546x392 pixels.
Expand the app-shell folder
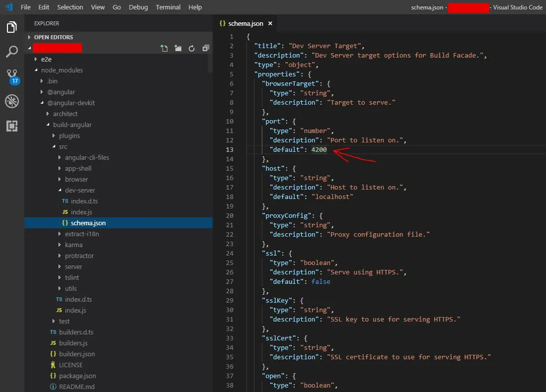point(118,168)
